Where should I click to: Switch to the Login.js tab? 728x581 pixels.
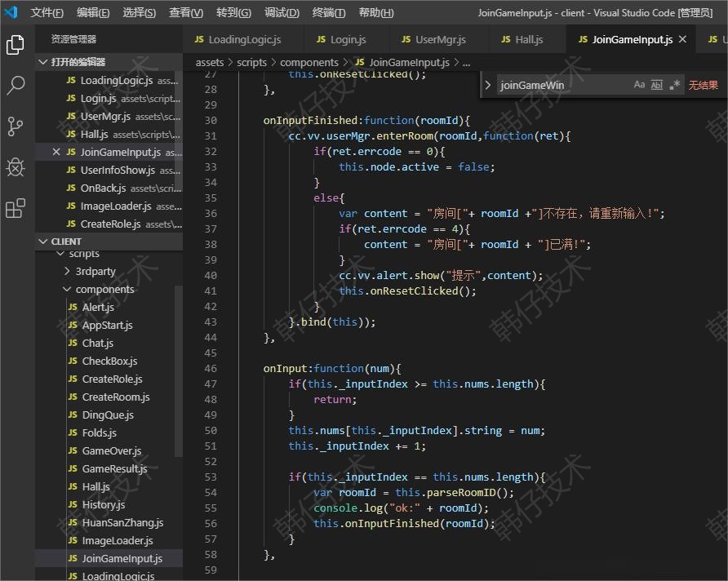point(345,39)
